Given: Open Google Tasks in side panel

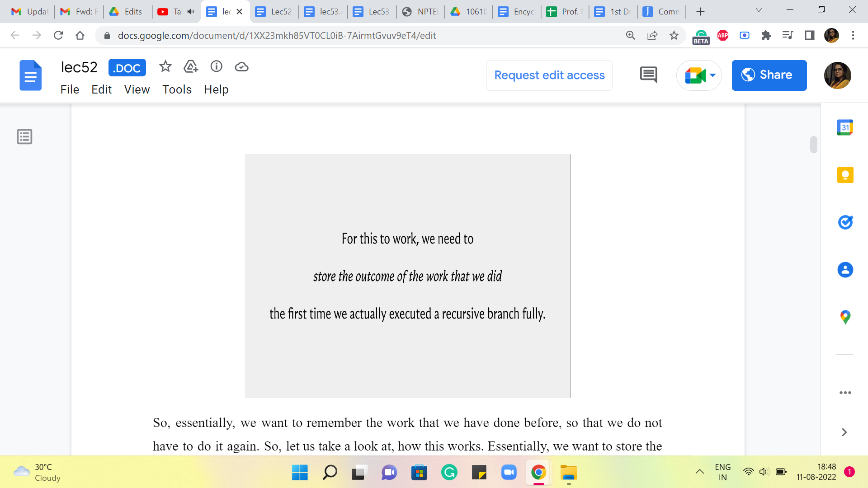Looking at the screenshot, I should (845, 222).
